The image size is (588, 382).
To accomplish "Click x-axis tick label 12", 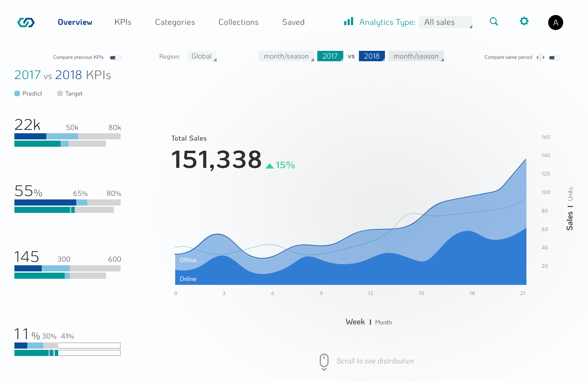I will [371, 293].
